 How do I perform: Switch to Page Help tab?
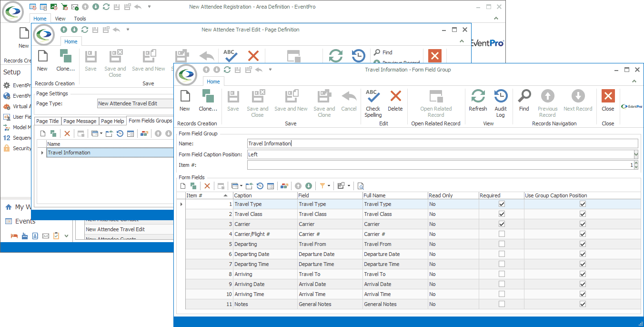coord(112,121)
